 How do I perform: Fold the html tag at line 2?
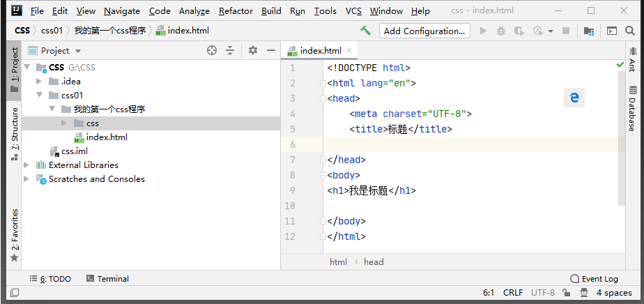pyautogui.click(x=323, y=84)
